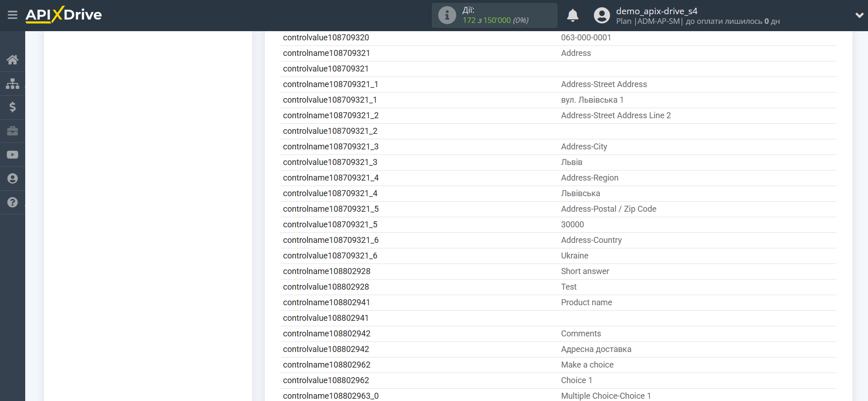The width and height of the screenshot is (868, 401).
Task: Select the controlvalue108802941 label
Action: click(325, 318)
